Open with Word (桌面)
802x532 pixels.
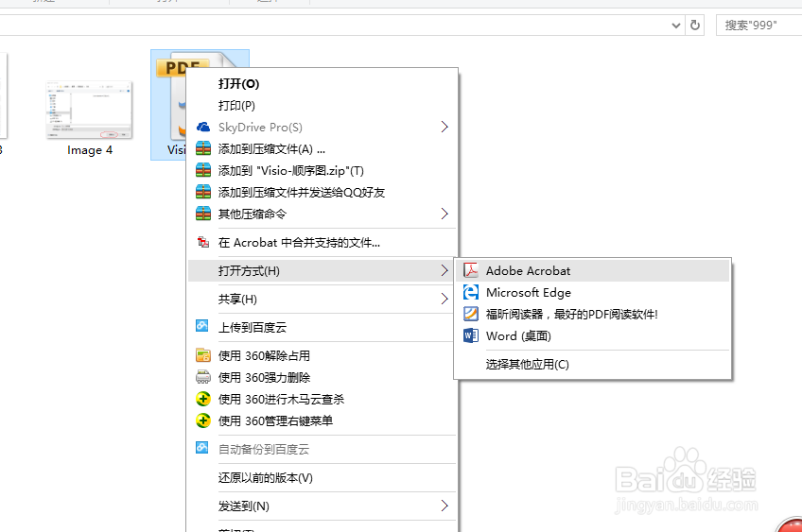pos(593,335)
